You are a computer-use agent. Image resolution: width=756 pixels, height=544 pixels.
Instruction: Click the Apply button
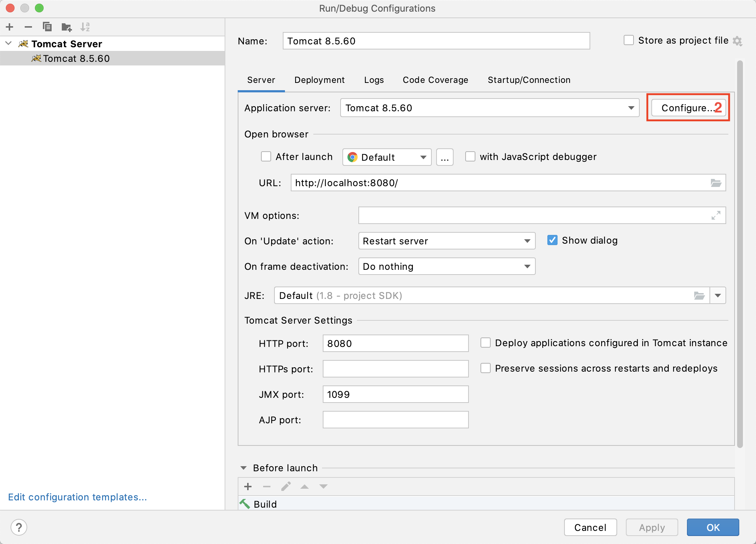click(x=652, y=527)
